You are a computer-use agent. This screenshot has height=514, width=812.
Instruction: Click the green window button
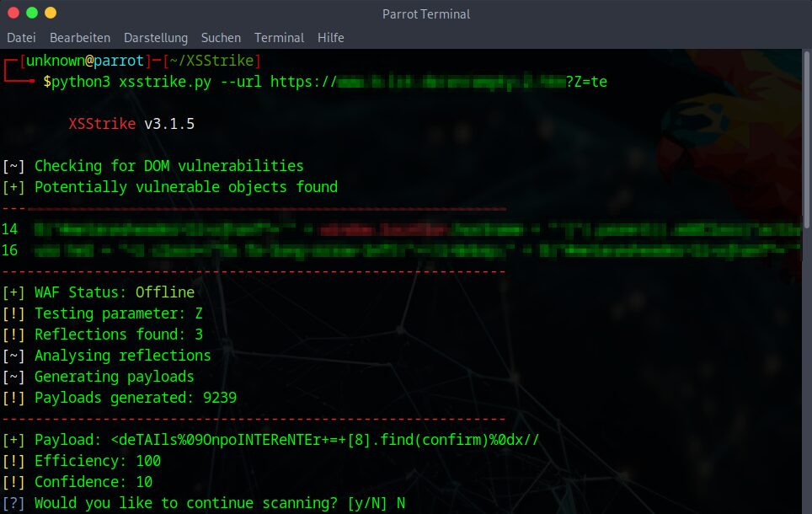[32, 13]
